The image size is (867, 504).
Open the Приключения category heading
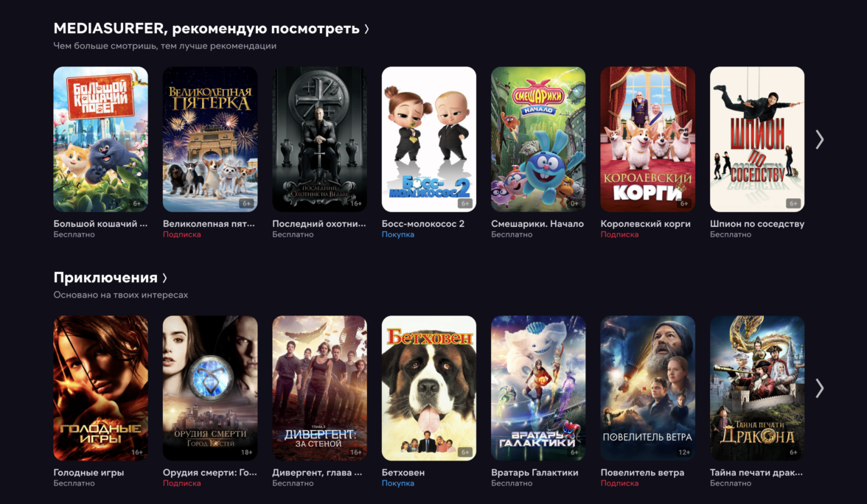[110, 277]
